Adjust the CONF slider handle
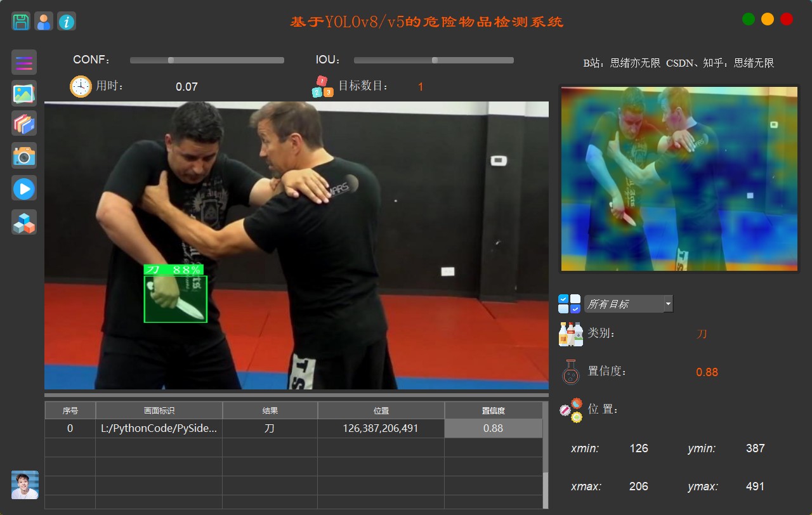The image size is (812, 515). click(x=170, y=60)
